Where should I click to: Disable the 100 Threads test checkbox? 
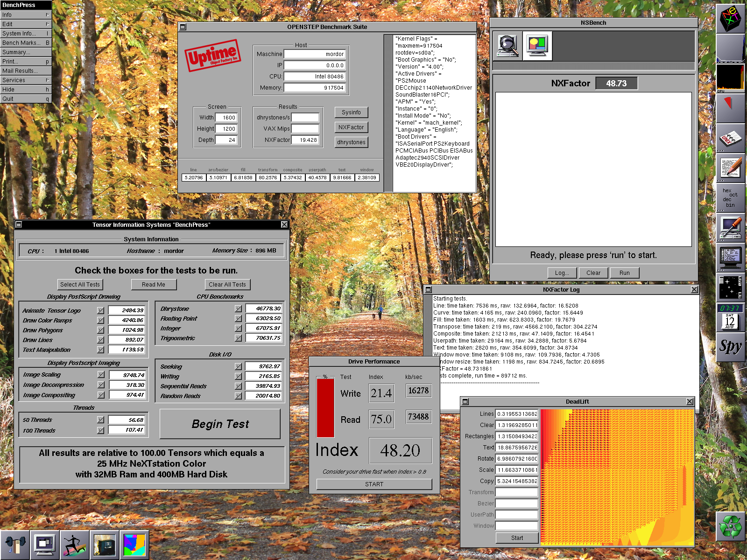[x=100, y=430]
